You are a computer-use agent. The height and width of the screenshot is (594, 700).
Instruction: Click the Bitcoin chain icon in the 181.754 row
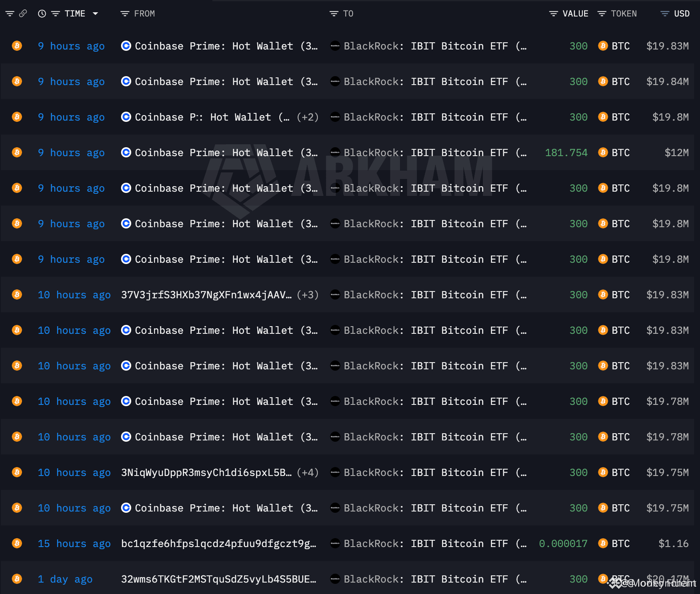(17, 152)
